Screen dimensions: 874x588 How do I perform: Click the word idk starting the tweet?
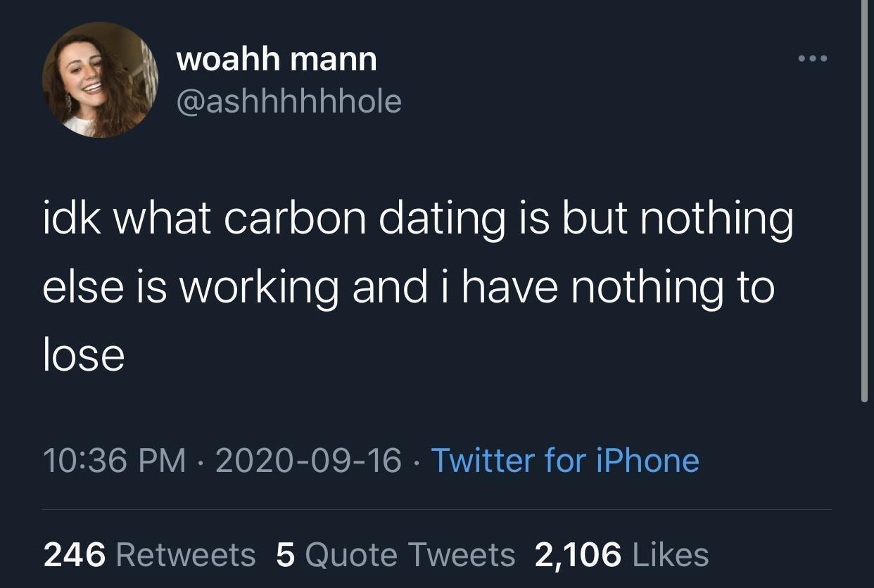click(x=70, y=219)
